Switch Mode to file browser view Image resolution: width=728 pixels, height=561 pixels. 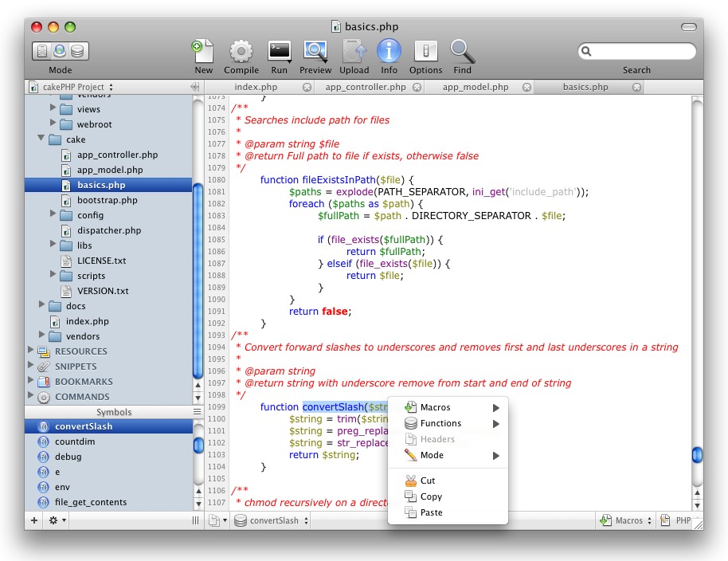[x=41, y=51]
